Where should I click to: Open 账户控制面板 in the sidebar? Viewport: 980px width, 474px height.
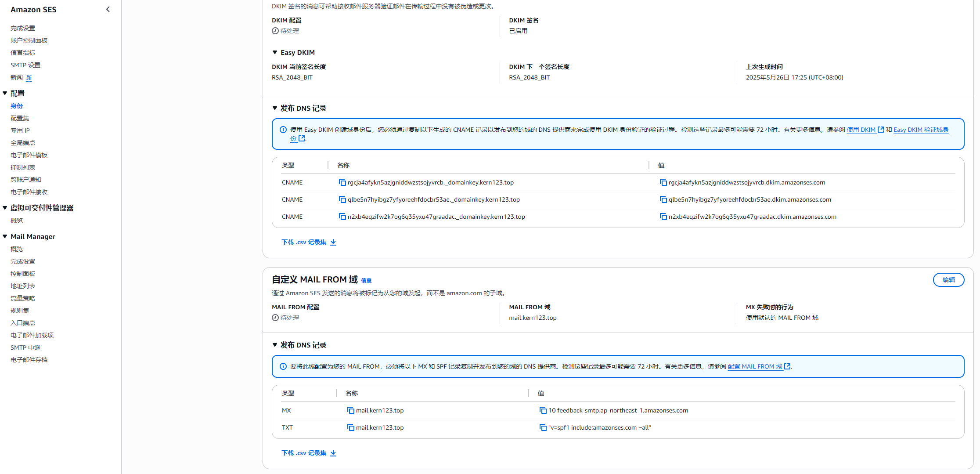tap(29, 40)
